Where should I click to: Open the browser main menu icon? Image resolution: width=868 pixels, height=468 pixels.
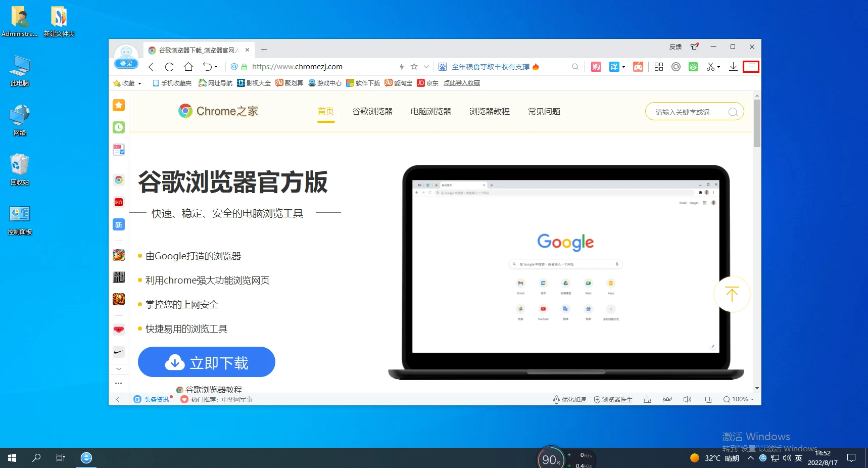751,67
